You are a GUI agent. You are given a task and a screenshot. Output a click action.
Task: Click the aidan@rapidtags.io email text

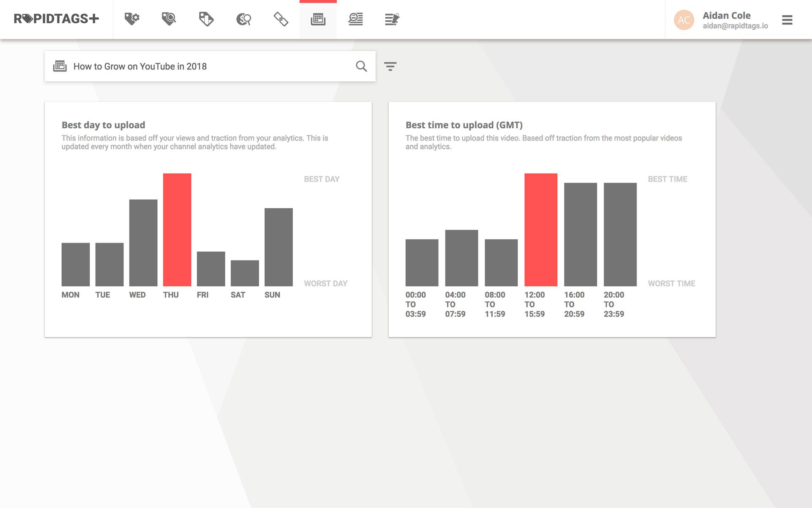pos(735,26)
